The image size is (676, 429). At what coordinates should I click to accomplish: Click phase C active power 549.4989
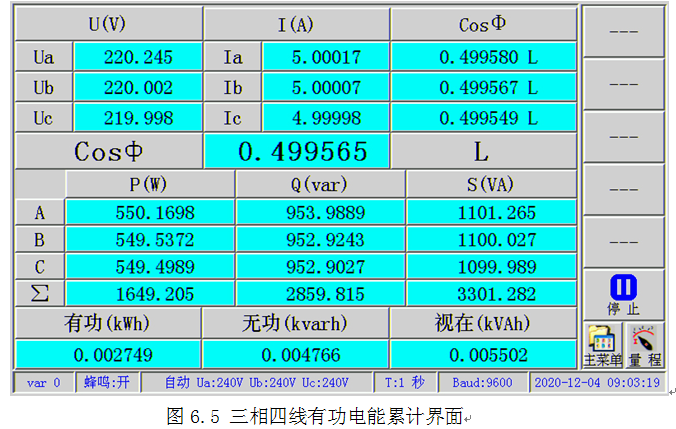(150, 267)
